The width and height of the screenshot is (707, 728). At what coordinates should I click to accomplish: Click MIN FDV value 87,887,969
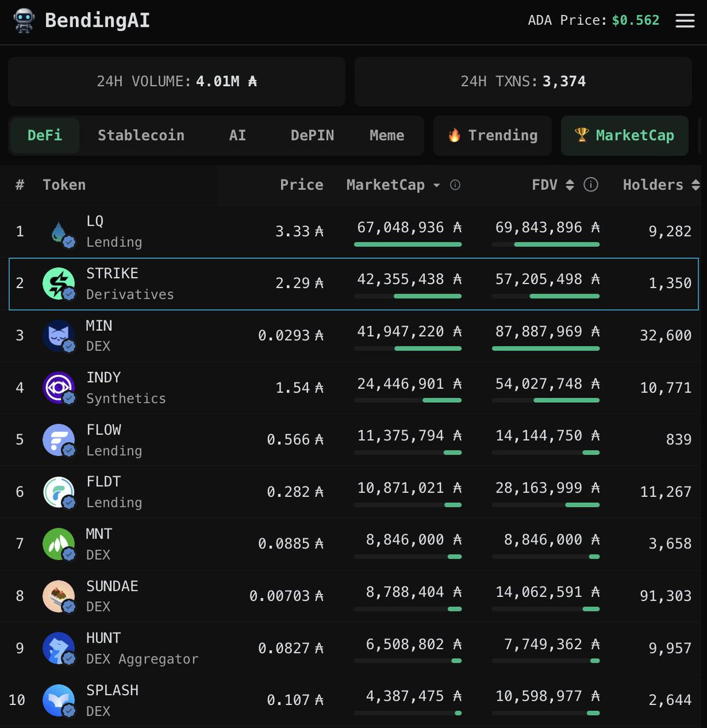[x=548, y=331]
